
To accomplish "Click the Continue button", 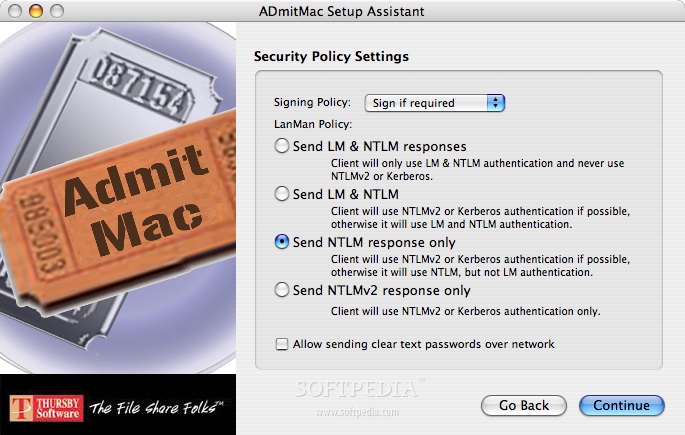I will [622, 406].
